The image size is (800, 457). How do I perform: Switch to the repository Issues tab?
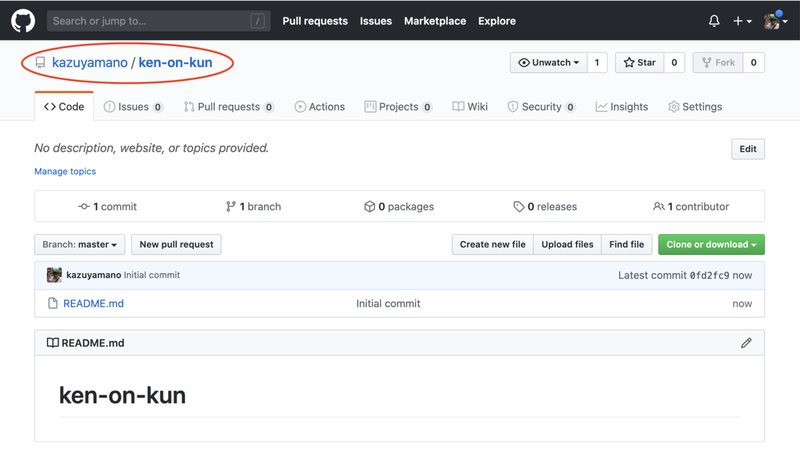pyautogui.click(x=133, y=107)
